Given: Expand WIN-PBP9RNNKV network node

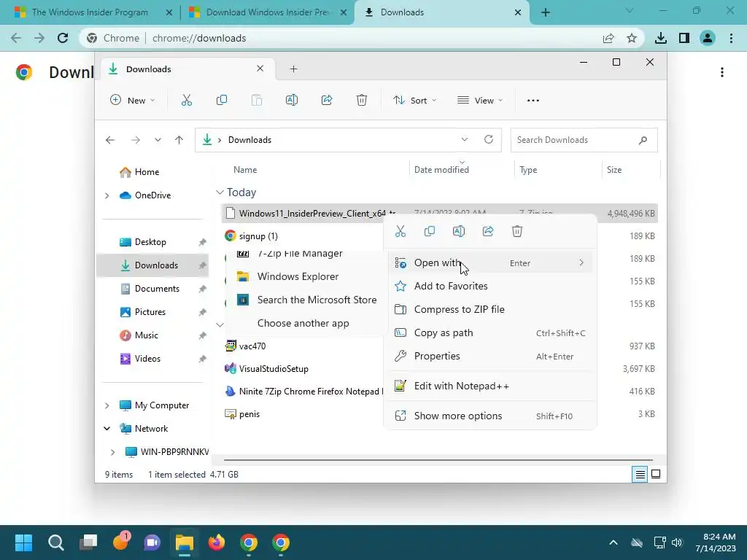Looking at the screenshot, I should pyautogui.click(x=113, y=452).
